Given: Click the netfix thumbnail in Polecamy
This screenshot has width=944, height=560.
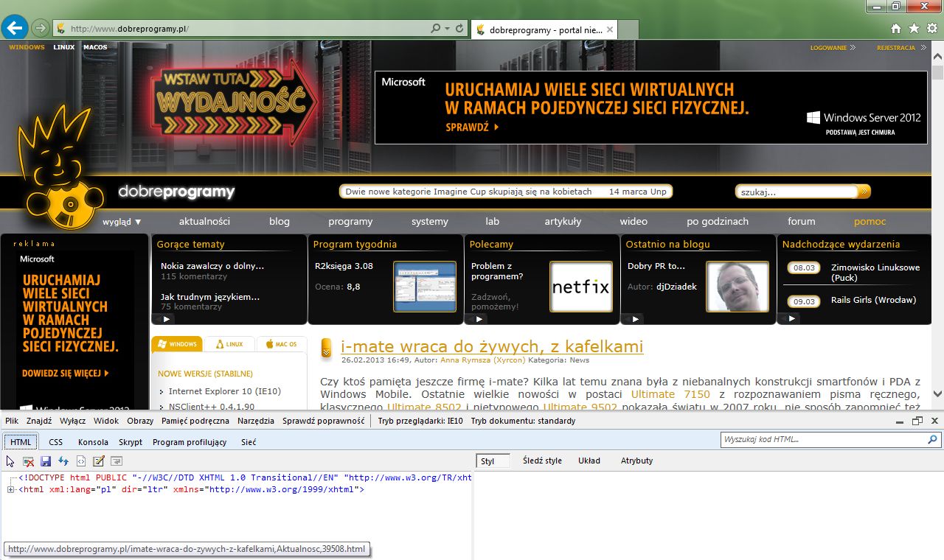Looking at the screenshot, I should [581, 287].
